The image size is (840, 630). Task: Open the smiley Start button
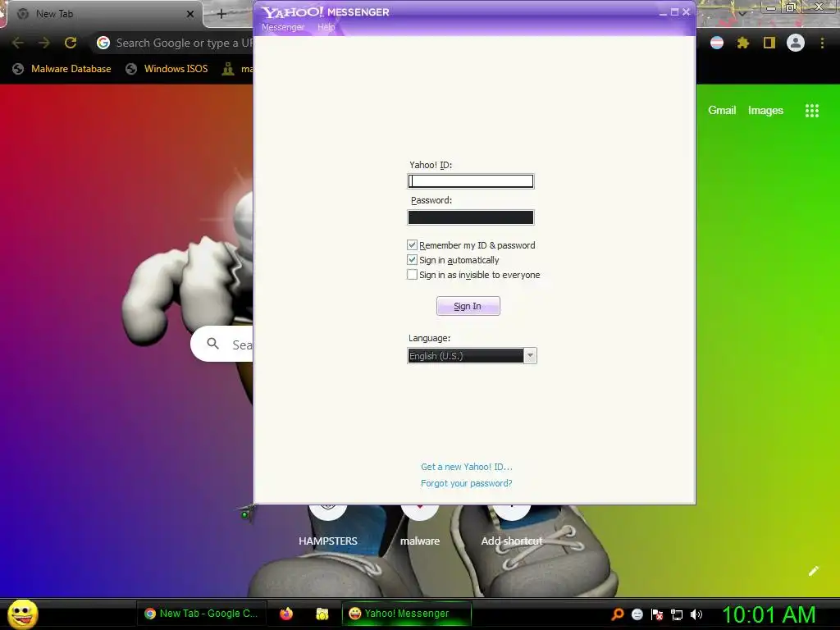tap(23, 614)
